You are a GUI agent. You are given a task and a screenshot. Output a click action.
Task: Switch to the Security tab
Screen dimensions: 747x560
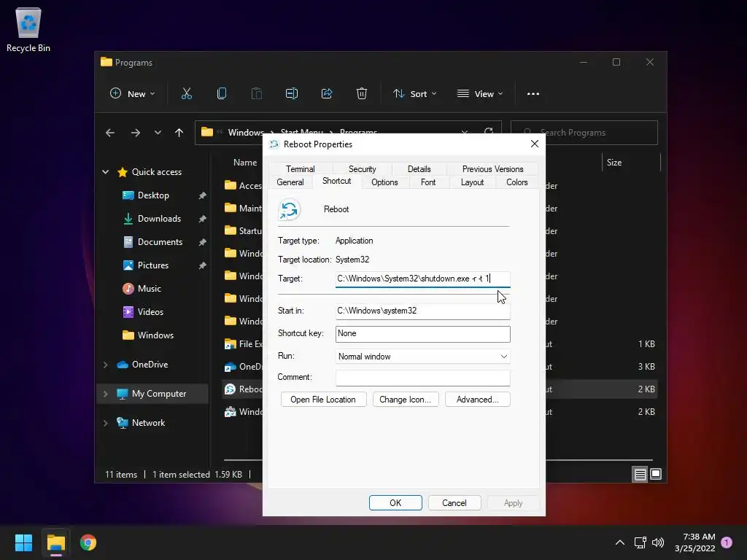(362, 169)
